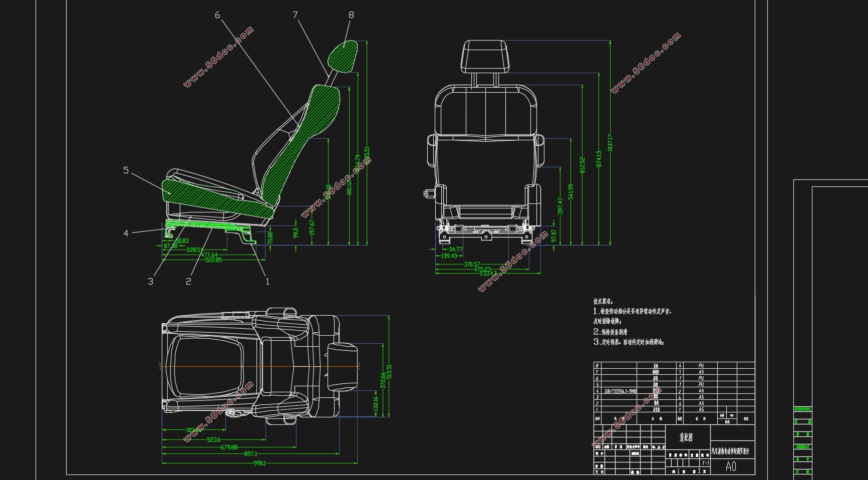Click part callout number 8 above the headrest
Image resolution: width=868 pixels, height=480 pixels.
coord(351,15)
